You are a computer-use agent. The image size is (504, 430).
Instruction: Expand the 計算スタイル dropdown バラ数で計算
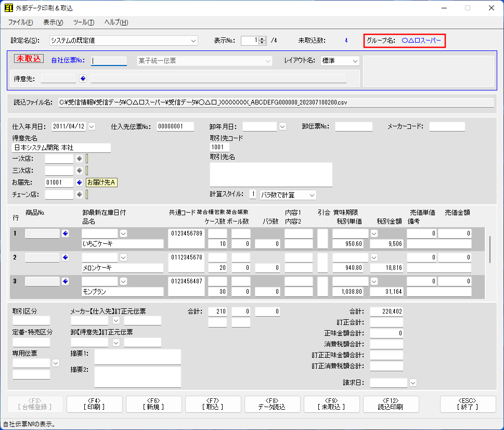pos(312,195)
